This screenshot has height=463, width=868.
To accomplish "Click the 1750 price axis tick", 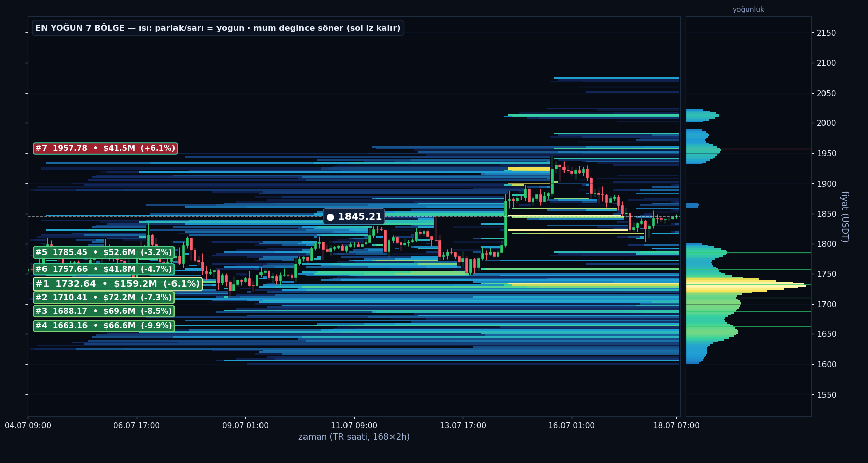I will click(827, 274).
